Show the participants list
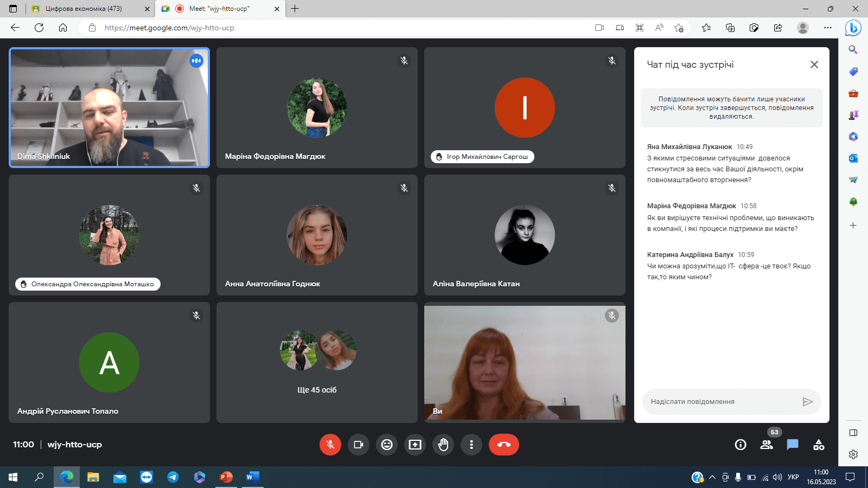This screenshot has height=488, width=868. point(767,445)
